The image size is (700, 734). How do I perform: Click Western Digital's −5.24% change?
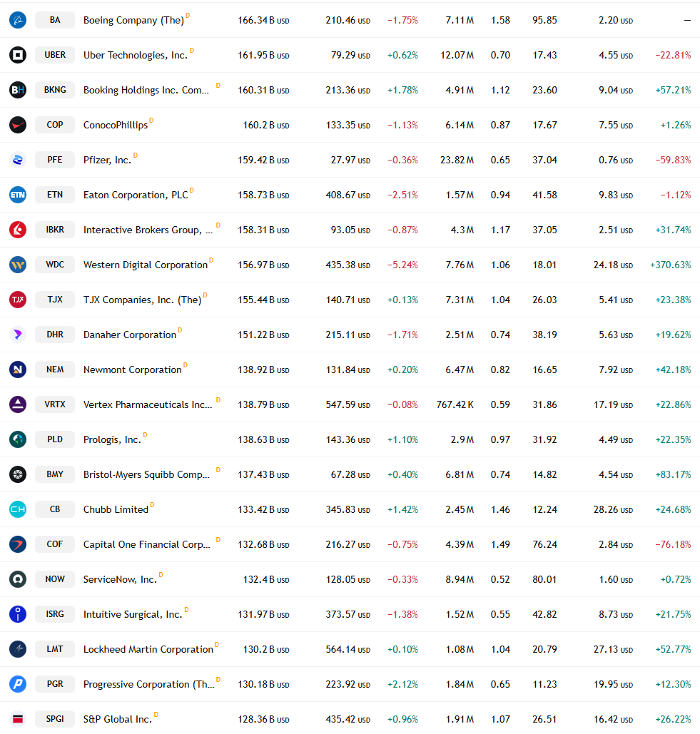[402, 265]
